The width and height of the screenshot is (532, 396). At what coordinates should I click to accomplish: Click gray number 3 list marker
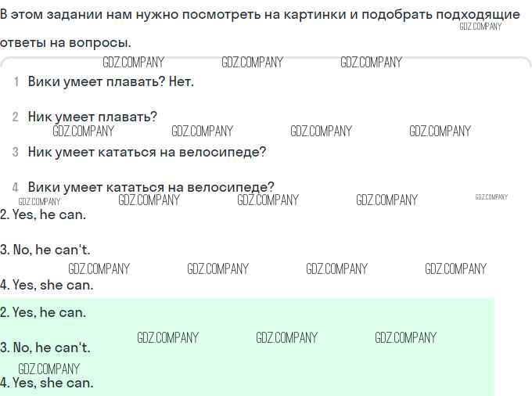[x=15, y=152]
